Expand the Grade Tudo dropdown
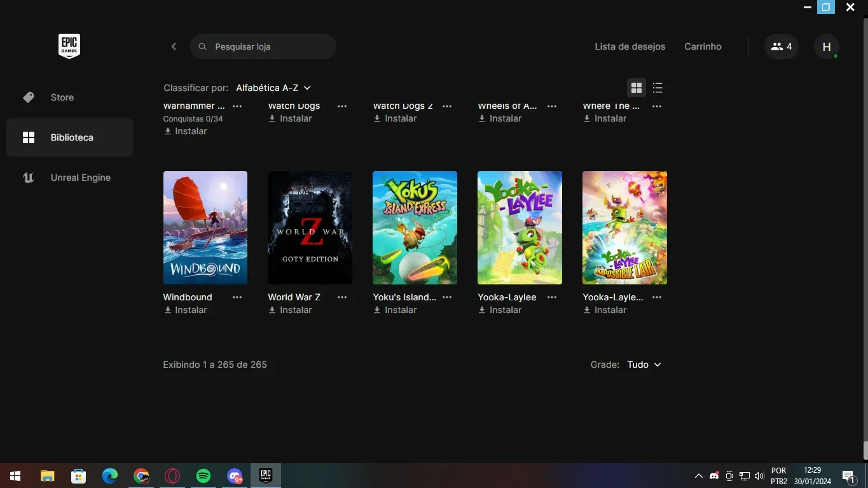Screen dimensions: 868x488 click(x=644, y=365)
